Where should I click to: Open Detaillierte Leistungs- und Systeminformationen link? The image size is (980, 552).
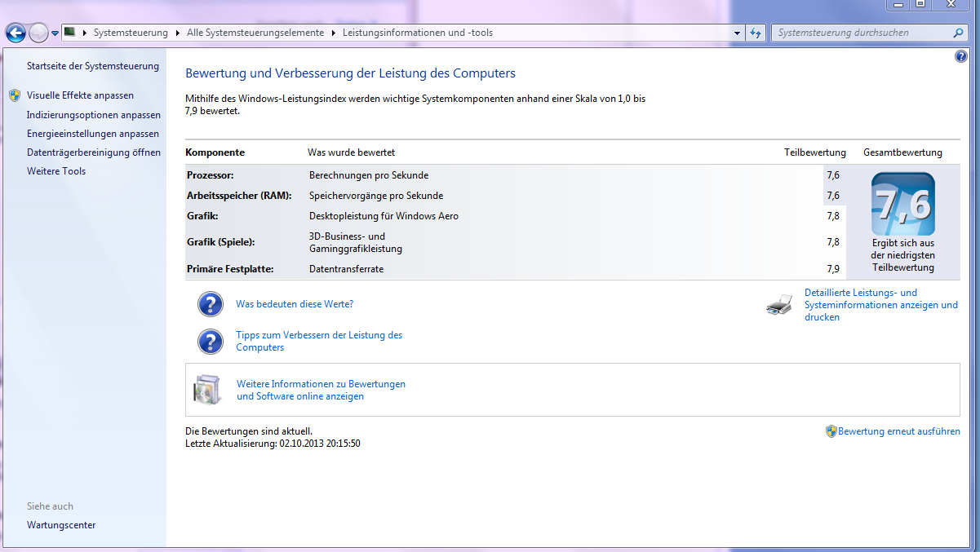pos(881,305)
